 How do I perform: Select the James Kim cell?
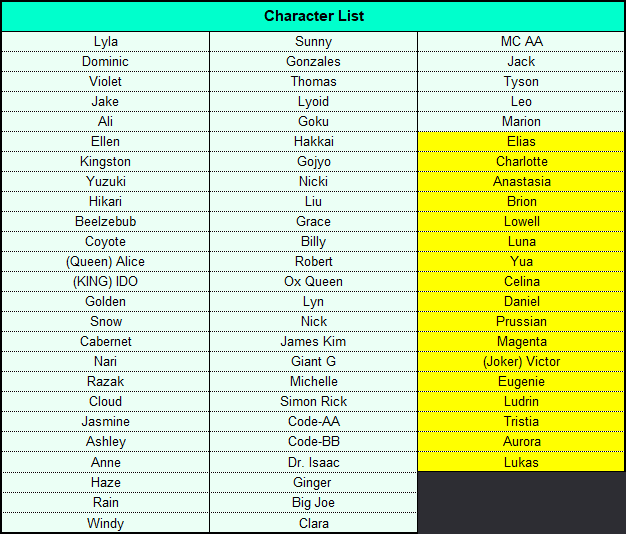point(313,341)
